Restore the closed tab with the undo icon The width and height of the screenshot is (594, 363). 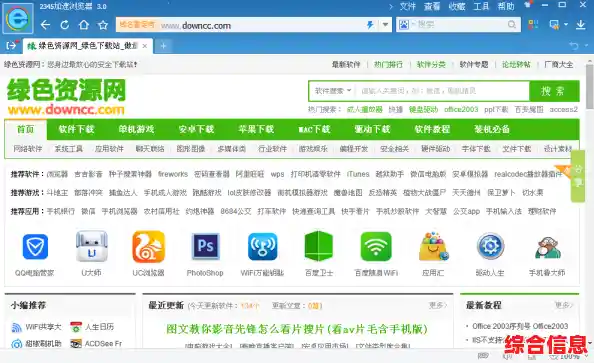pyautogui.click(x=574, y=46)
